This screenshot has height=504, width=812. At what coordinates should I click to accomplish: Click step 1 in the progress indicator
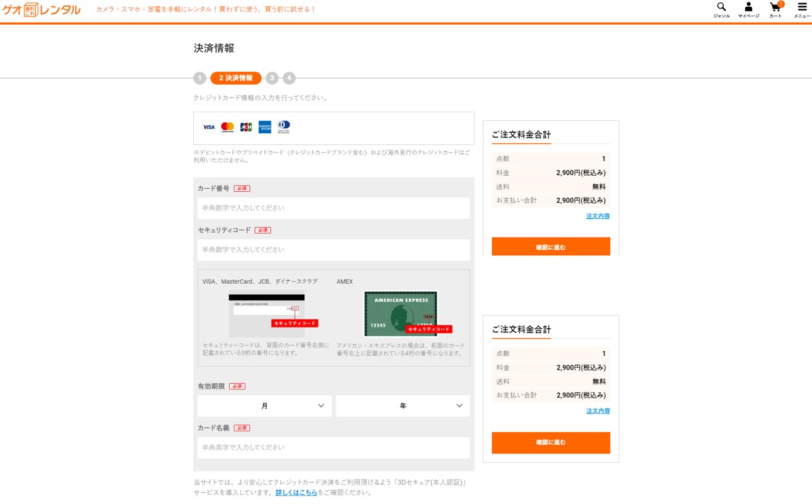point(199,78)
